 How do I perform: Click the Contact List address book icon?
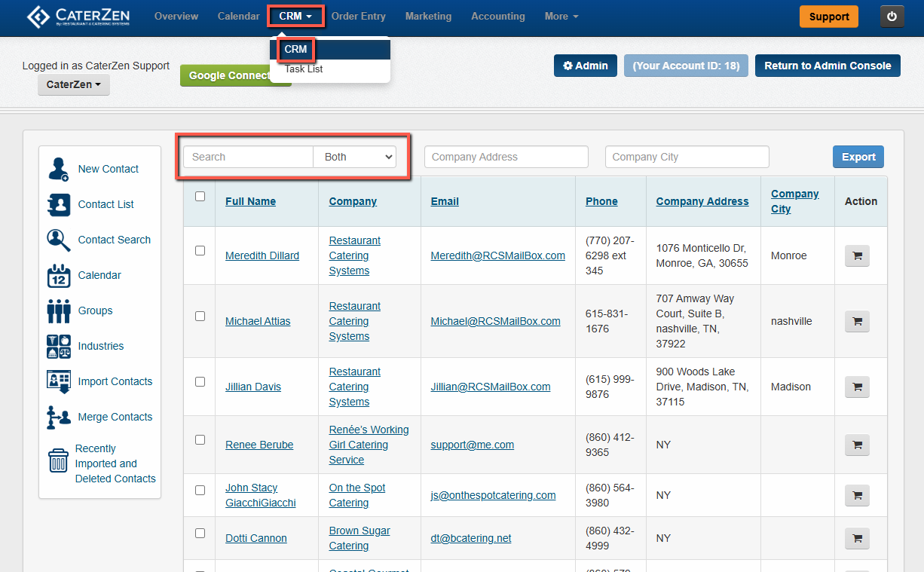59,204
